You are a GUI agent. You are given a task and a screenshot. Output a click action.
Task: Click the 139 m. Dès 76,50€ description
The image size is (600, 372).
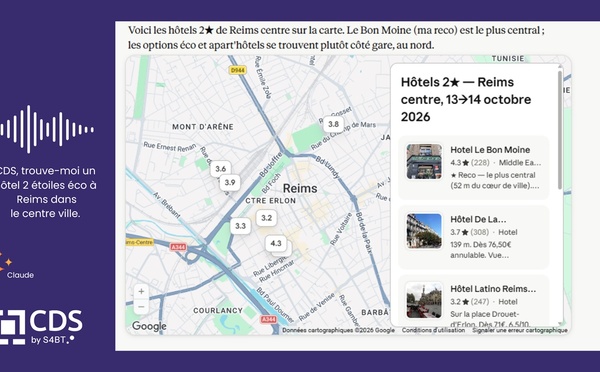click(x=481, y=250)
